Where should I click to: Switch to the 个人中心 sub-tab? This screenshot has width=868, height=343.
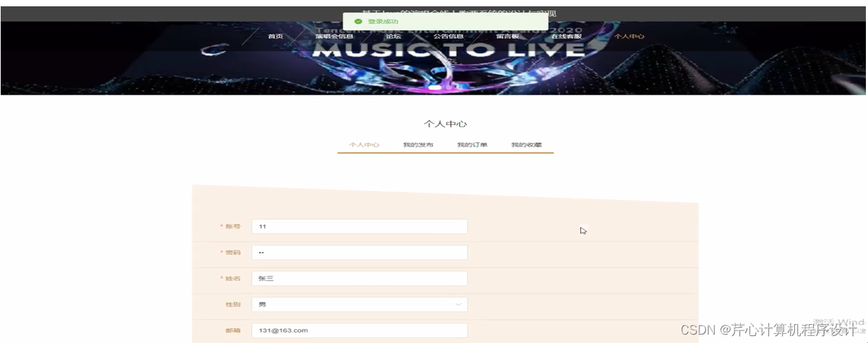pyautogui.click(x=364, y=144)
